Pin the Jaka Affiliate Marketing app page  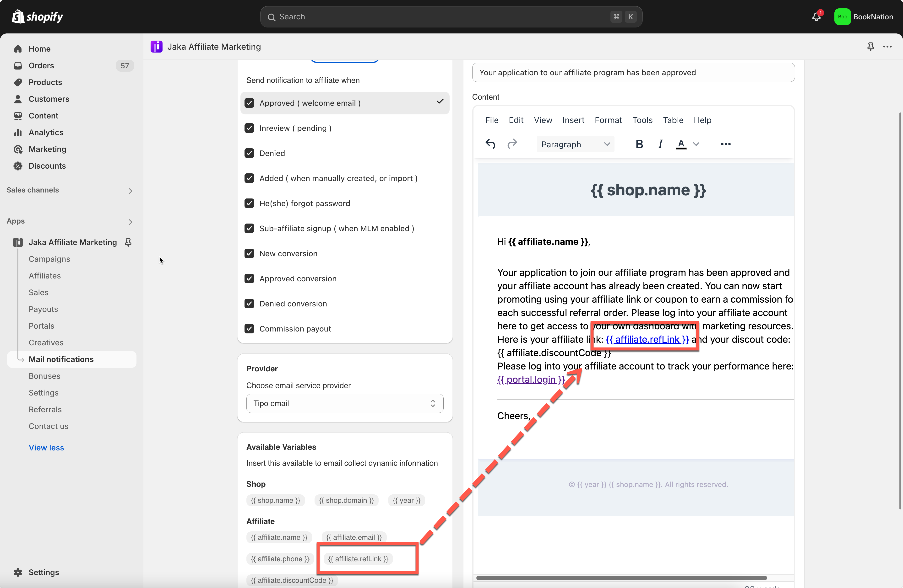870,47
